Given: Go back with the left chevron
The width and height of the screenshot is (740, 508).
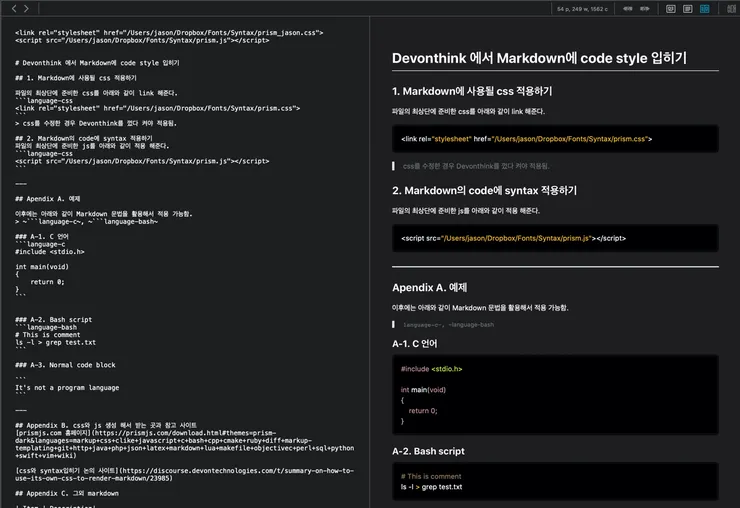Looking at the screenshot, I should point(14,8).
